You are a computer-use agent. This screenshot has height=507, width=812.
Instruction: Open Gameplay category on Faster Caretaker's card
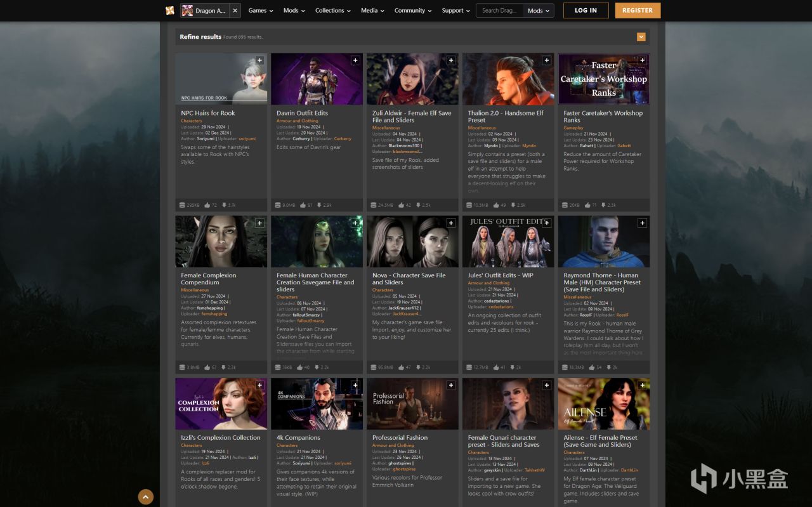[573, 128]
